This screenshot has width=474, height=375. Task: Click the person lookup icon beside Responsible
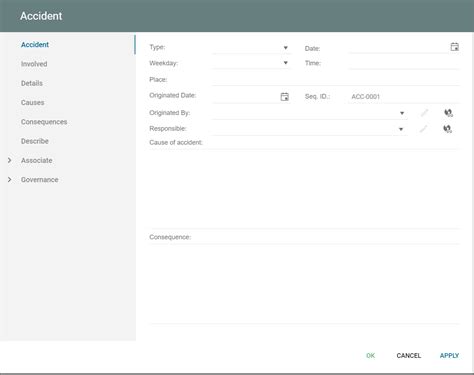pyautogui.click(x=448, y=129)
